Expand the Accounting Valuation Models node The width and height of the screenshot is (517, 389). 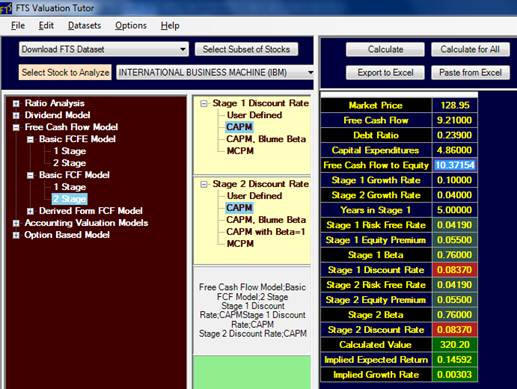tap(16, 223)
